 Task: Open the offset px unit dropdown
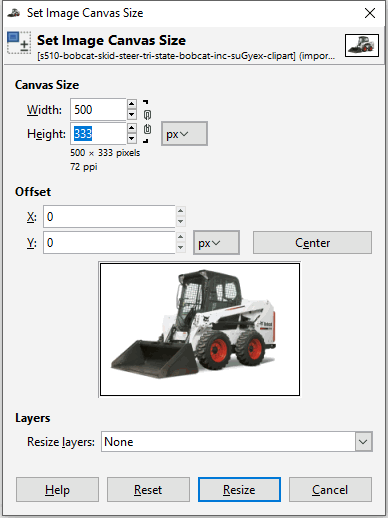pos(216,243)
